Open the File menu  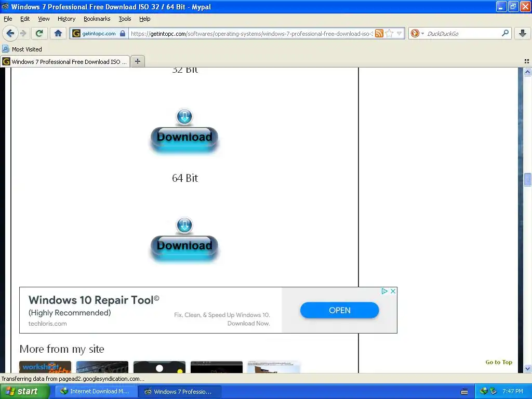(x=8, y=19)
